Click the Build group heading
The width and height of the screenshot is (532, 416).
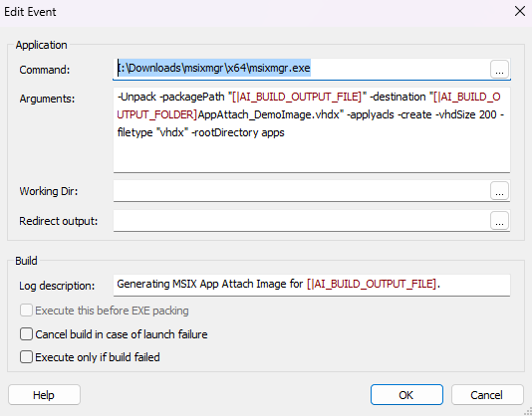click(26, 261)
